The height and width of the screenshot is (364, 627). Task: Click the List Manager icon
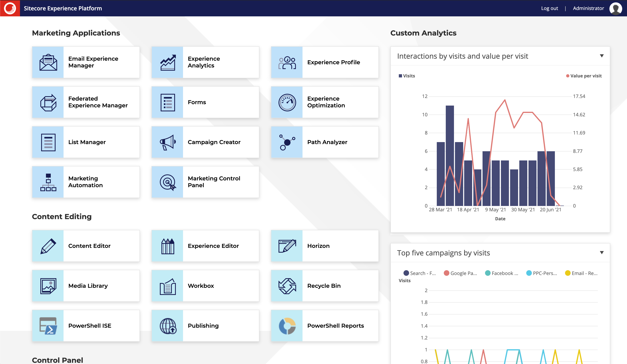(48, 142)
